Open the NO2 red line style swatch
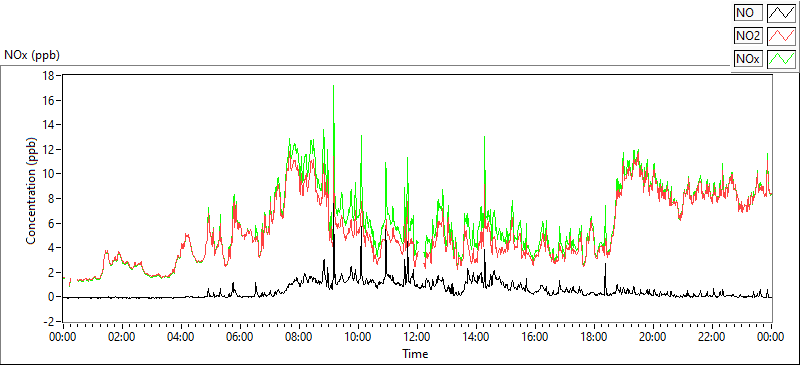Viewport: 800px width, 365px height. [781, 36]
